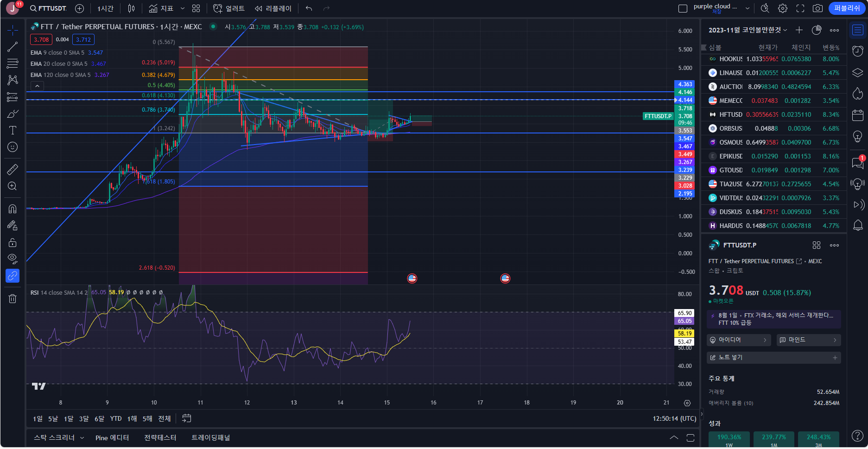Viewport: 868px width, 449px height.
Task: Open the 아이디어 ideas button
Action: pos(739,340)
